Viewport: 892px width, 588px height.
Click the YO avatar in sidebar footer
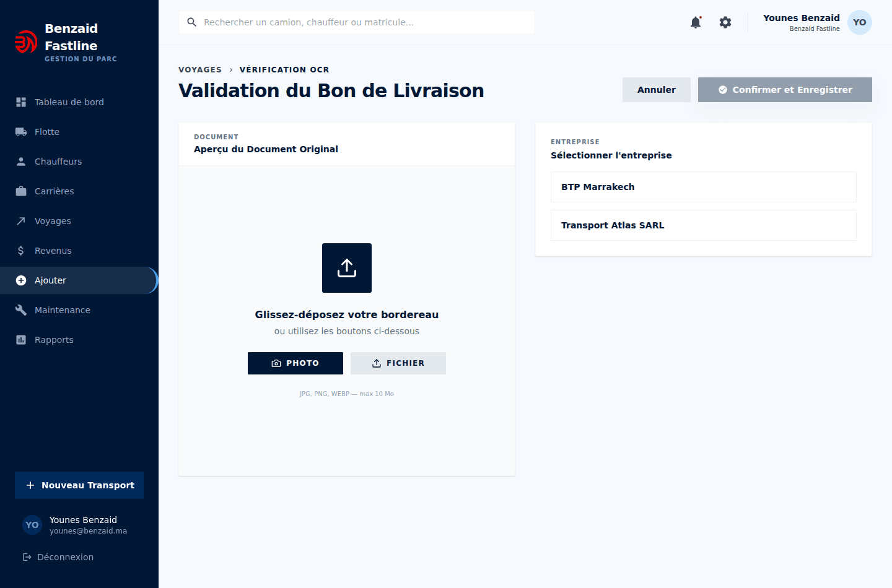click(x=32, y=525)
